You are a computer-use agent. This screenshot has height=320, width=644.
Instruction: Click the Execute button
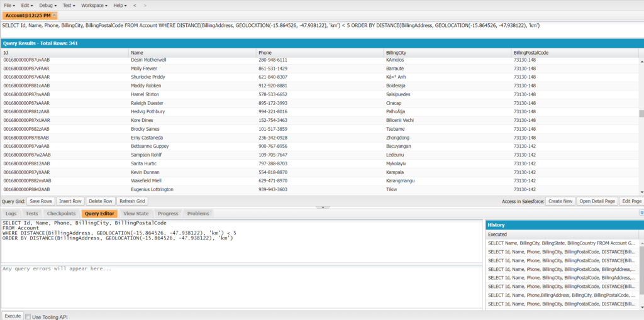13,316
